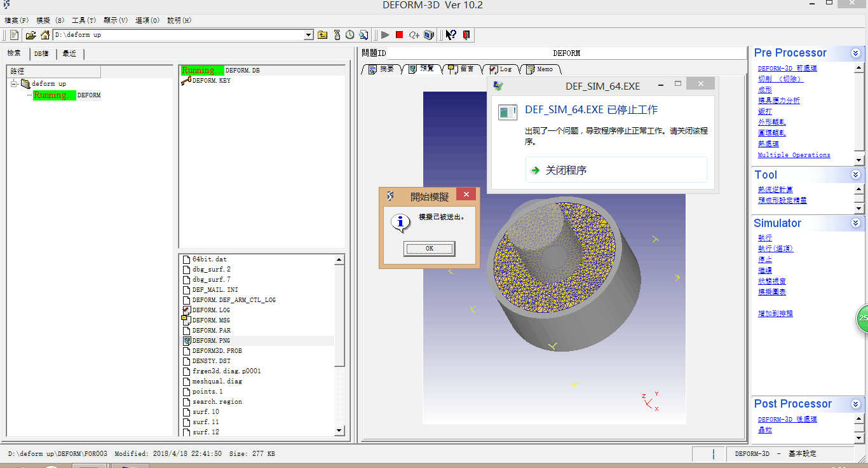Click the Q+ queue toolbar icon

pos(414,35)
